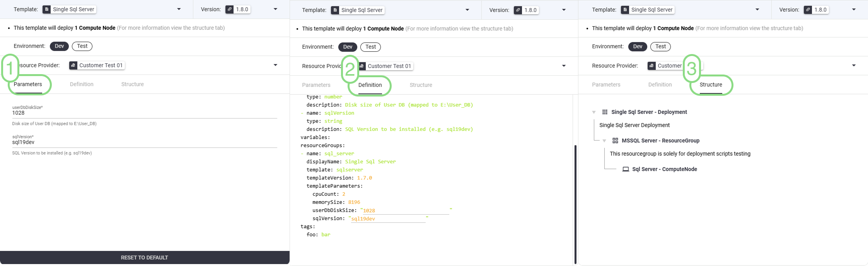Click the userDbDiskSize field showing 1028

click(144, 113)
